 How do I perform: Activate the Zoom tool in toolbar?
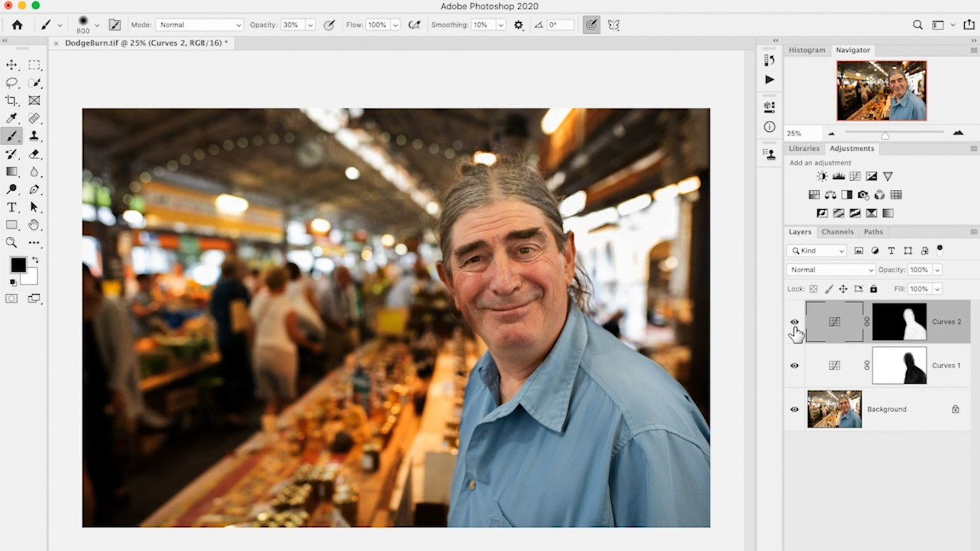(x=12, y=242)
